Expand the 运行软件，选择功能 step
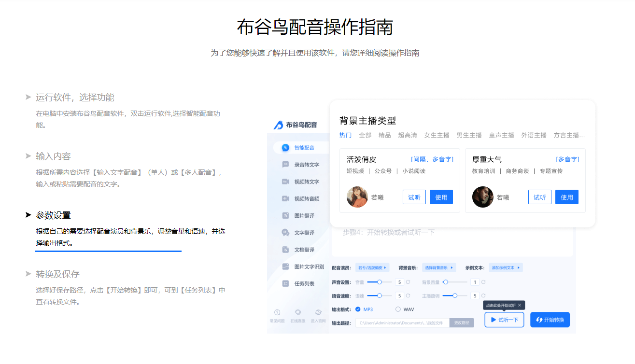This screenshot has width=635, height=364. coord(75,98)
